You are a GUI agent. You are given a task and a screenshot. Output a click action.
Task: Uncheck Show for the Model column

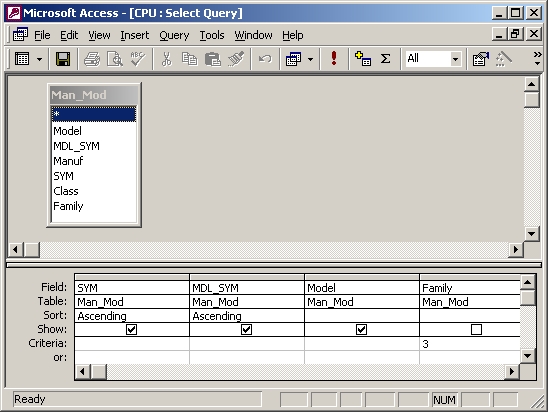click(x=361, y=330)
